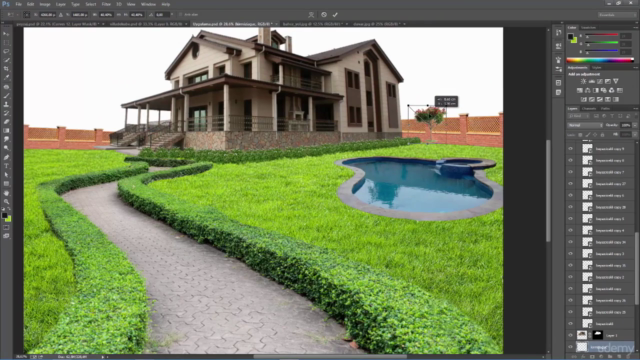Select the Horizontal Type tool
The width and height of the screenshot is (640, 360).
(x=6, y=166)
